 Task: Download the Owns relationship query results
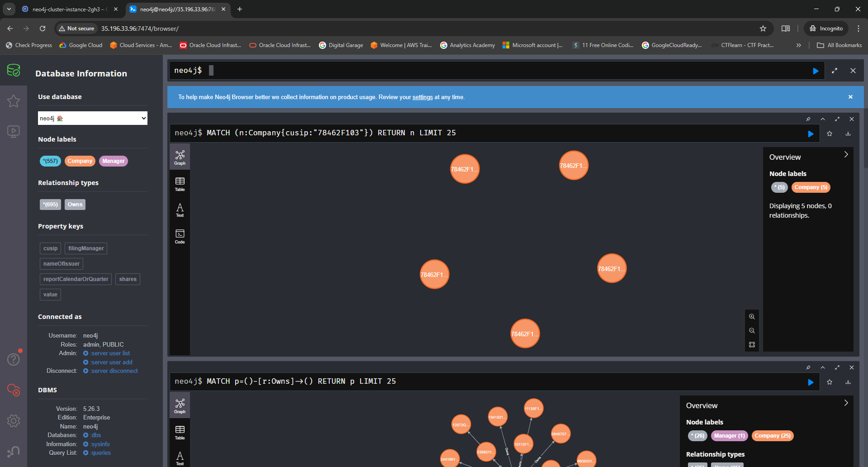pyautogui.click(x=848, y=382)
